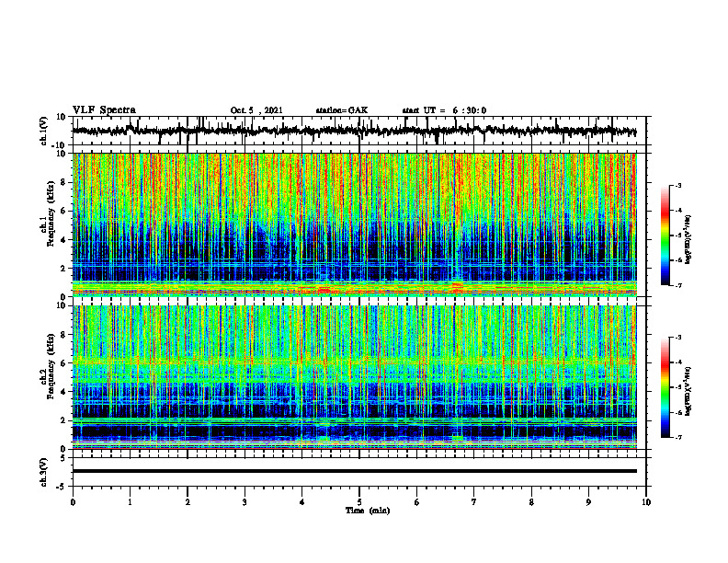Select the "start UT = 6 :30: 0" text
The height and width of the screenshot is (563, 728).
tap(444, 110)
